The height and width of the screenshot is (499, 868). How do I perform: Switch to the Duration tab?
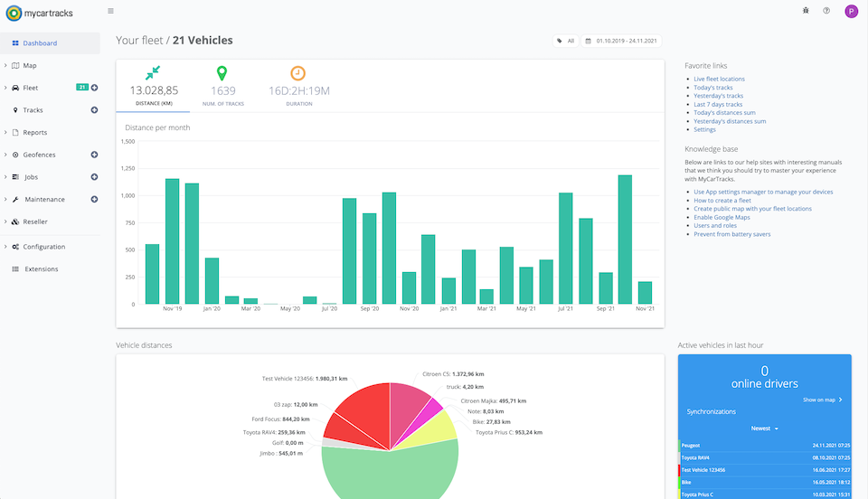click(299, 86)
